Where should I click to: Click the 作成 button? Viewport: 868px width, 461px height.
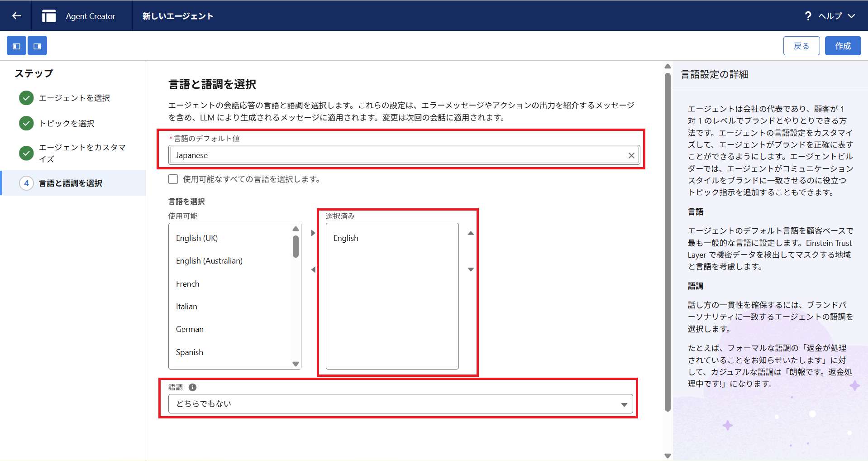843,46
